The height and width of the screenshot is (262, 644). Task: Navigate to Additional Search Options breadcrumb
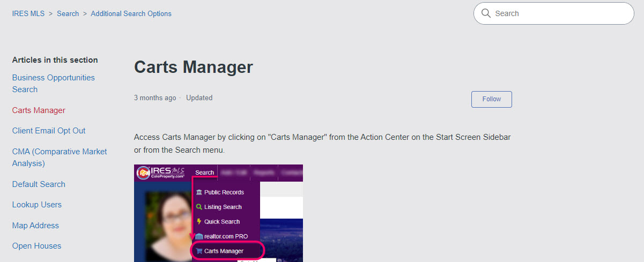[131, 13]
